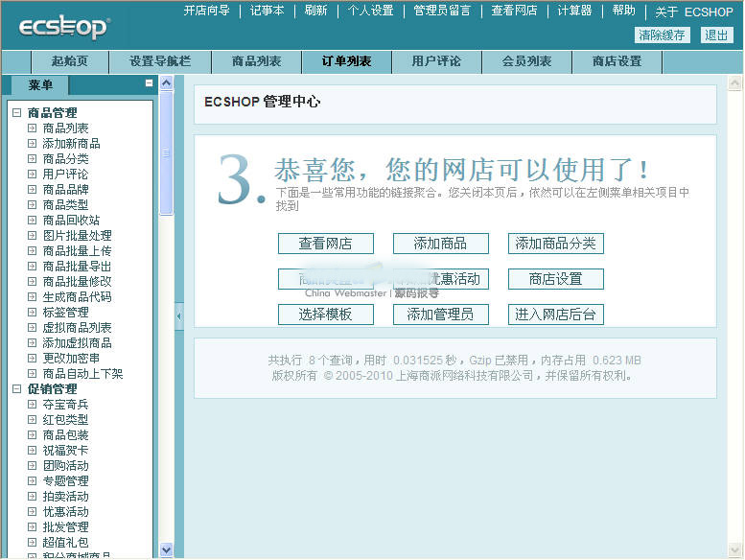Click the arrow icon beside 标签管理
Image resolution: width=745 pixels, height=560 pixels.
tap(33, 313)
